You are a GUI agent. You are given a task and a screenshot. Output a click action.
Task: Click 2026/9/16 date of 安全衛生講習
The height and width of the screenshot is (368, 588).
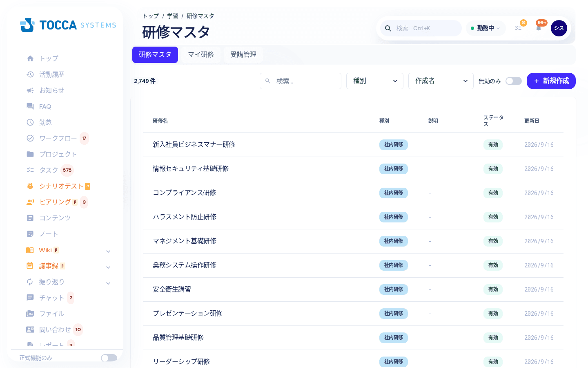tap(539, 289)
